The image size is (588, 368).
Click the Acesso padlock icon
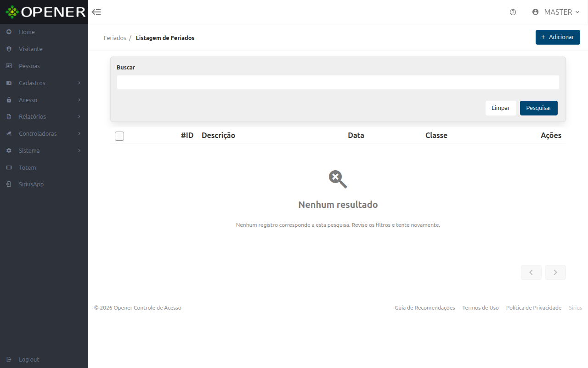click(9, 100)
